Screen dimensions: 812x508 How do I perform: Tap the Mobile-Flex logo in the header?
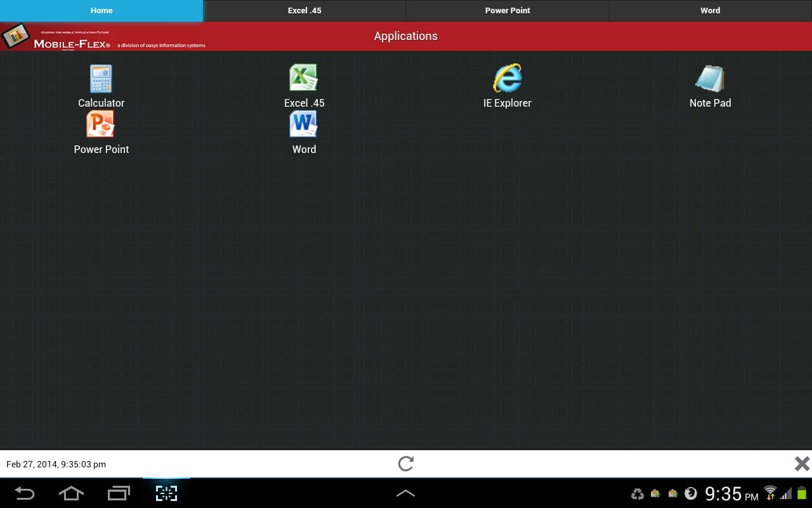pyautogui.click(x=103, y=37)
